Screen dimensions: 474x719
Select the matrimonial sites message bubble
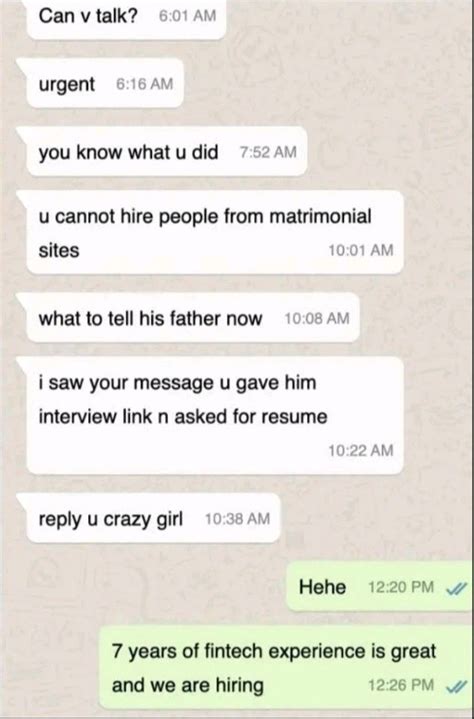[215, 232]
